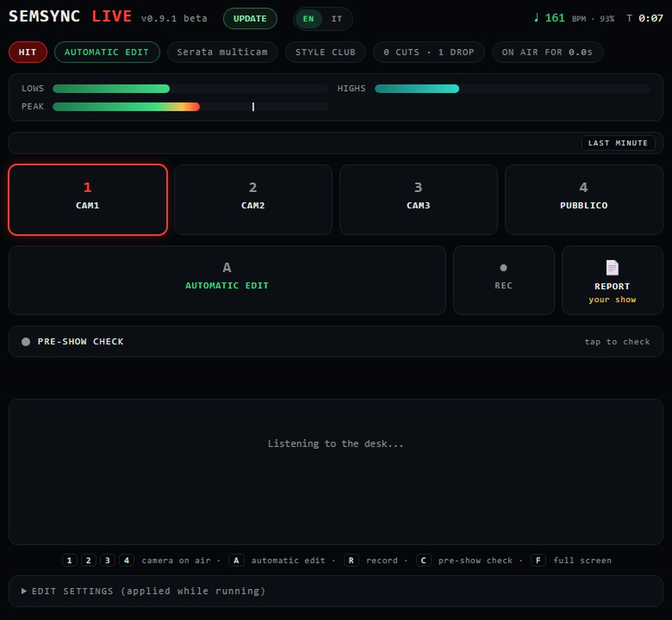Click the REC record dot
Viewport: 672px width, 620px height.
[x=503, y=268]
